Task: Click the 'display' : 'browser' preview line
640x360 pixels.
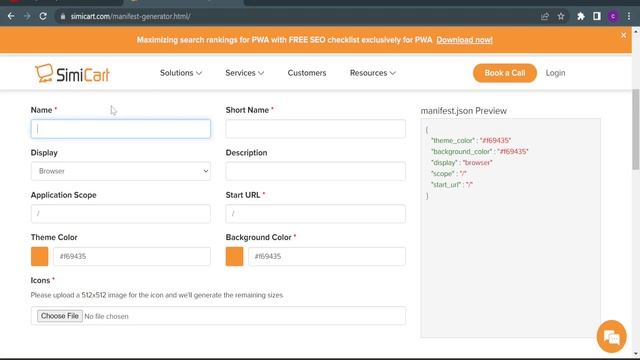Action: tap(462, 162)
